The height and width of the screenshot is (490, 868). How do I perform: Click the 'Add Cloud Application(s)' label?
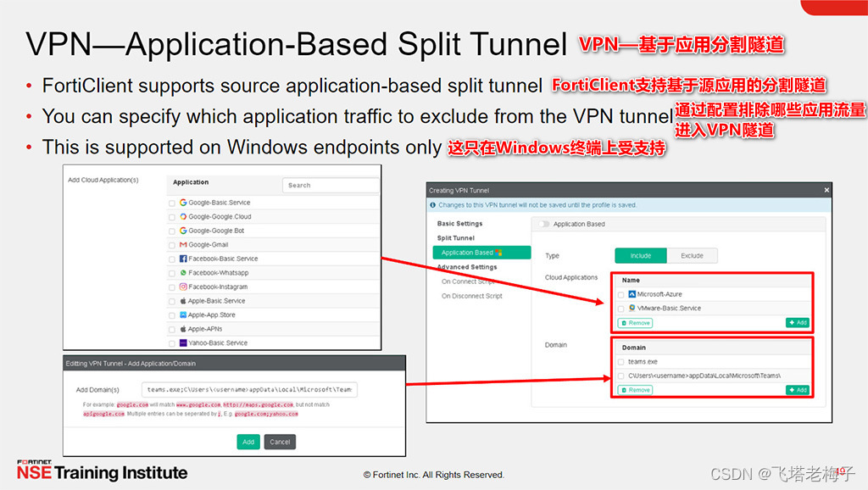(103, 180)
